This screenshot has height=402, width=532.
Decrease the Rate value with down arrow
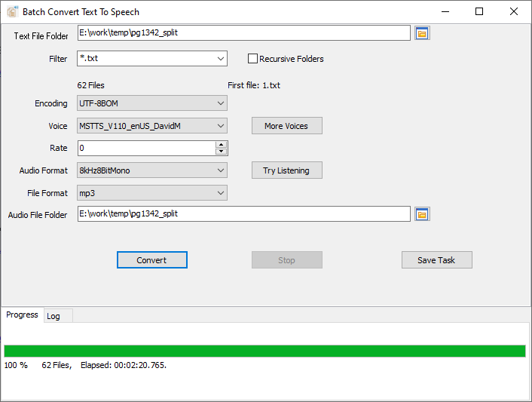(221, 152)
